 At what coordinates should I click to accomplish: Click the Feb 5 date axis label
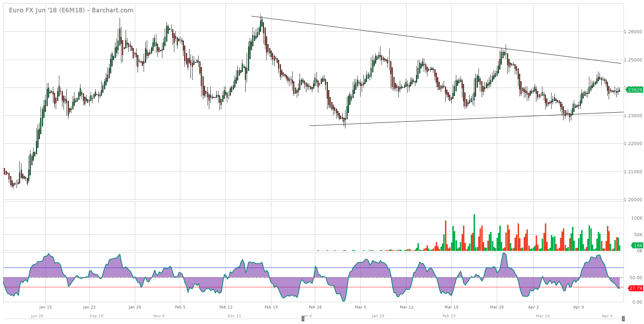point(180,307)
